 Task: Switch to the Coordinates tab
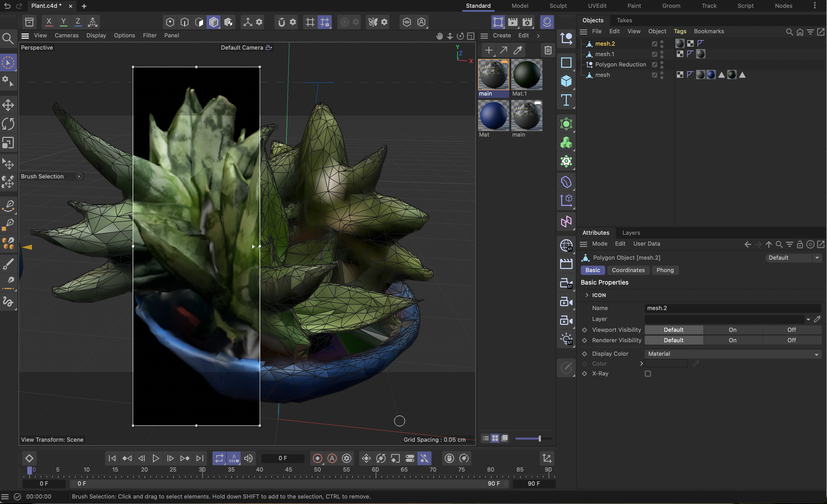click(x=628, y=270)
